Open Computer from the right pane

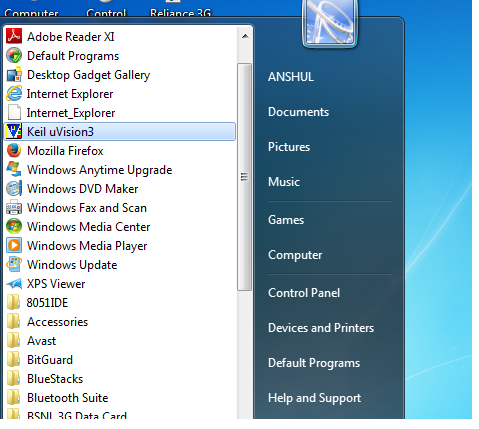coord(295,255)
